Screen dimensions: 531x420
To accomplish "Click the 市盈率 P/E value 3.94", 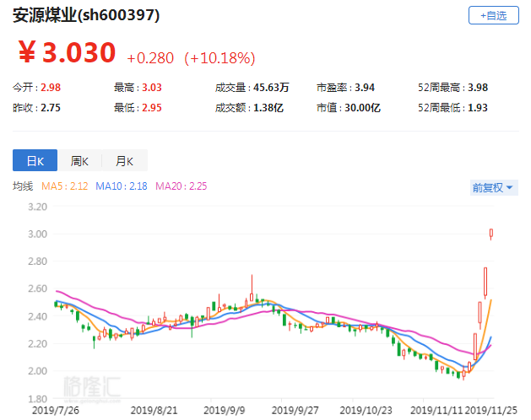I will pos(365,88).
